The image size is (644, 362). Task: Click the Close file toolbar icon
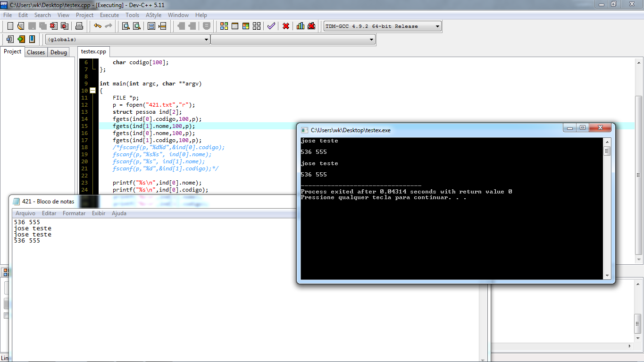[54, 26]
